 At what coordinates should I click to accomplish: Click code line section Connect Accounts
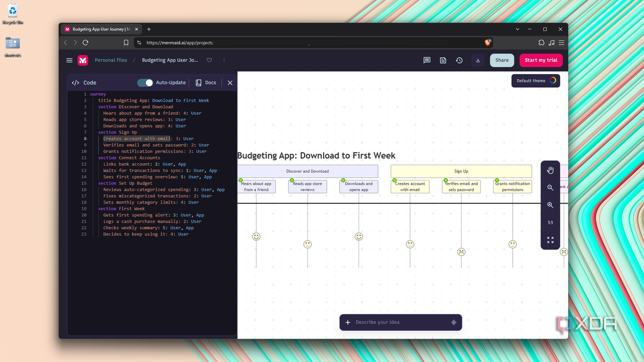pyautogui.click(x=129, y=158)
